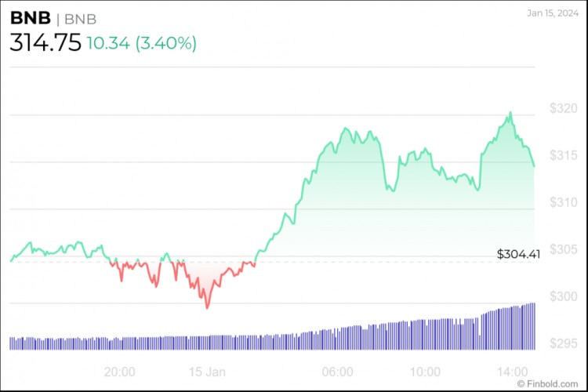Click the highest green peak on the price line
This screenshot has width=588, height=392.
[x=510, y=112]
